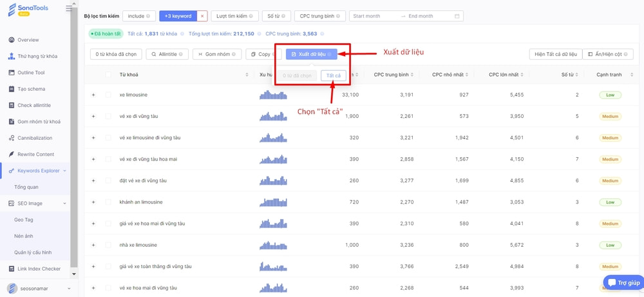
Task: Click Hiện Tất cả dữ liệu button
Action: 556,54
